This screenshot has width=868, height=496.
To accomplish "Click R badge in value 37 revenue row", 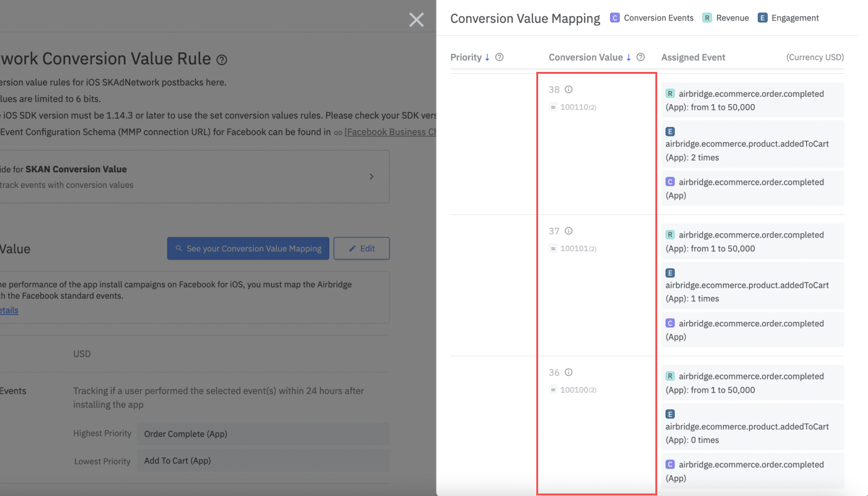I will (670, 234).
